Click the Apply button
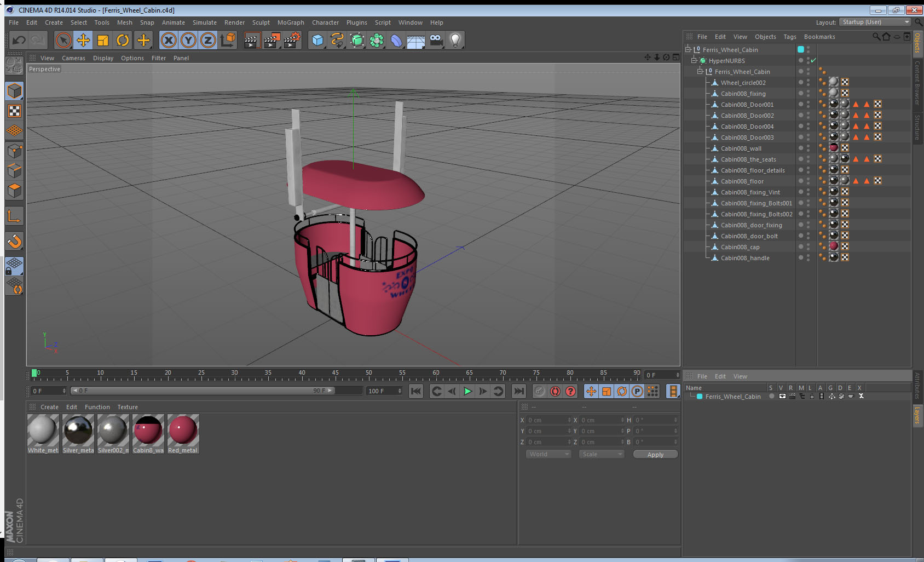 [x=655, y=455]
